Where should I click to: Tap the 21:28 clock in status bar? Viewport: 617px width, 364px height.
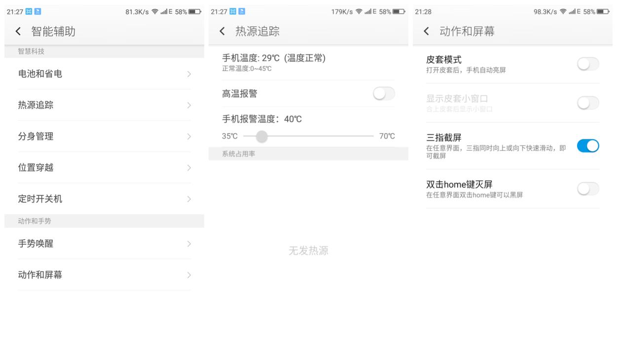423,12
